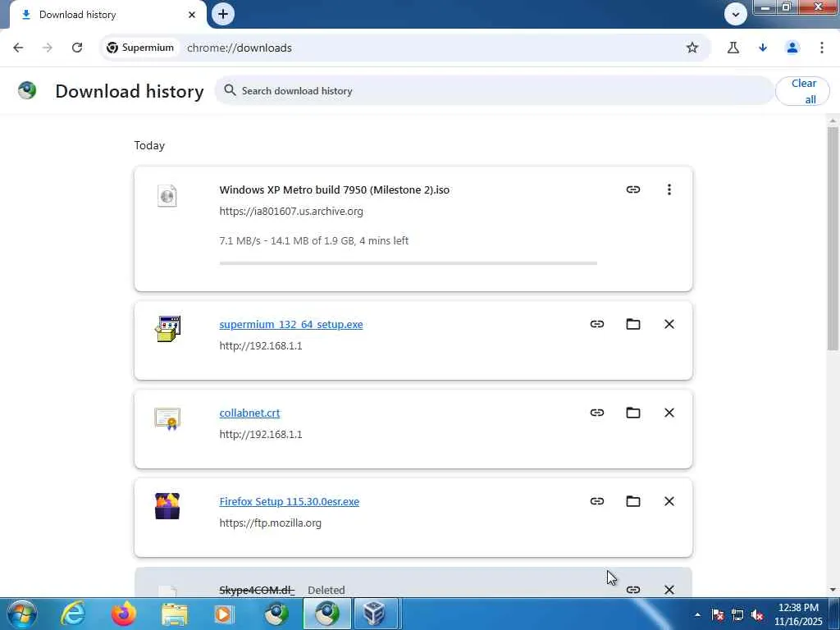The width and height of the screenshot is (840, 630).
Task: Click the https://ftp.mozilla.org source text
Action: point(270,523)
